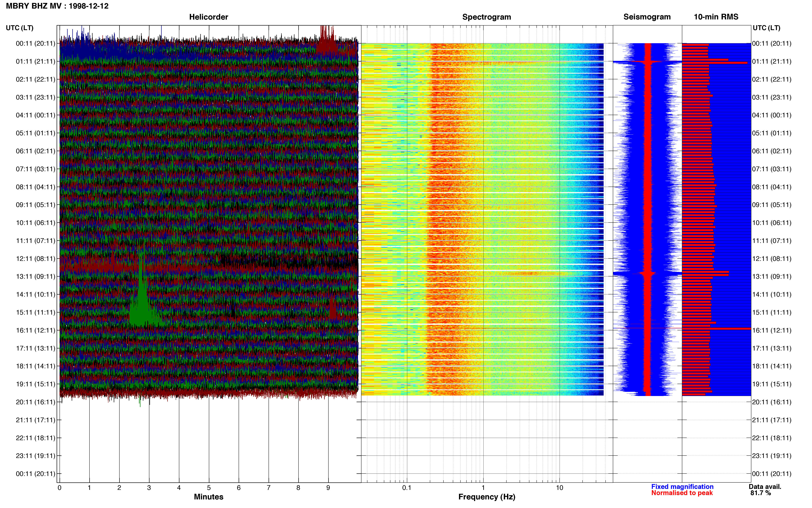
Task: Click left-axis time label 15:11 (11:11)
Action: click(x=36, y=313)
